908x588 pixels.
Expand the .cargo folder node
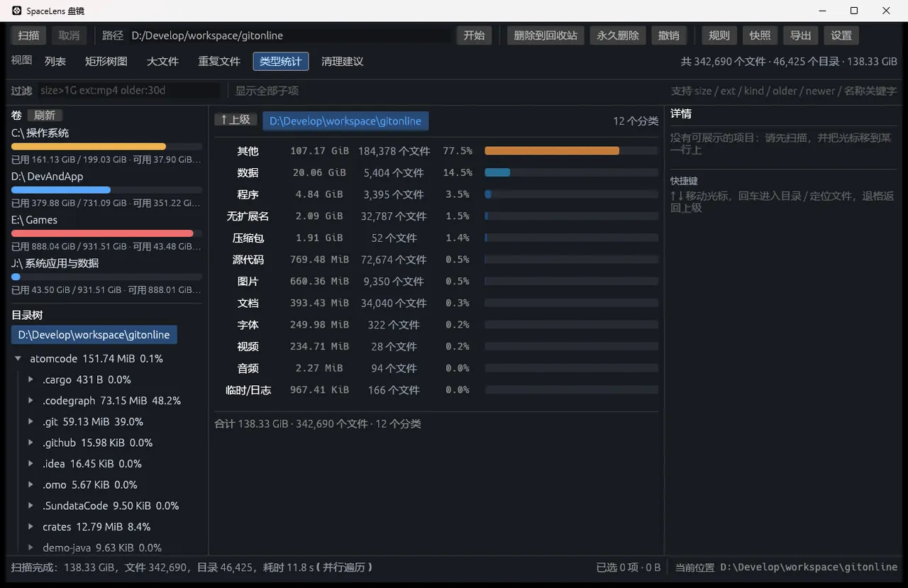pos(31,379)
